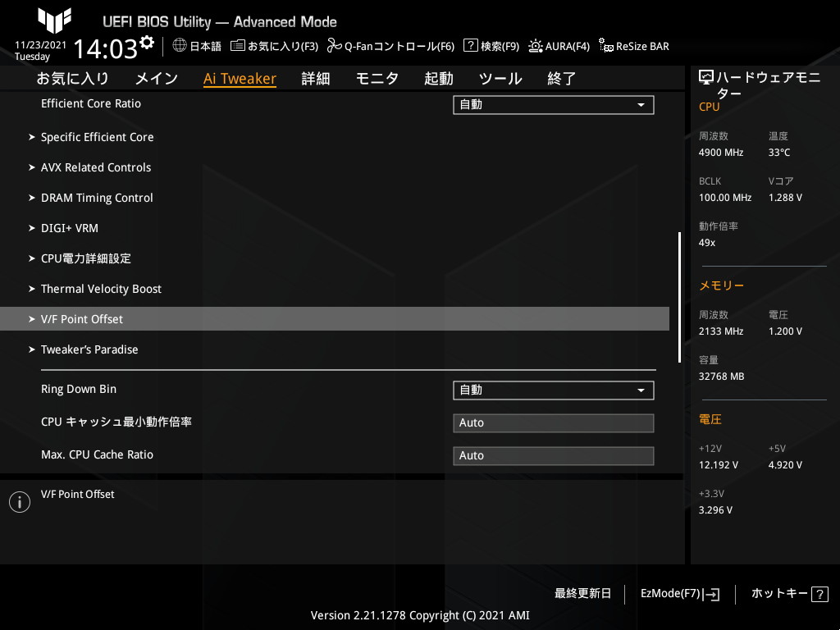
Task: Click the 49x ratio value
Action: [706, 243]
